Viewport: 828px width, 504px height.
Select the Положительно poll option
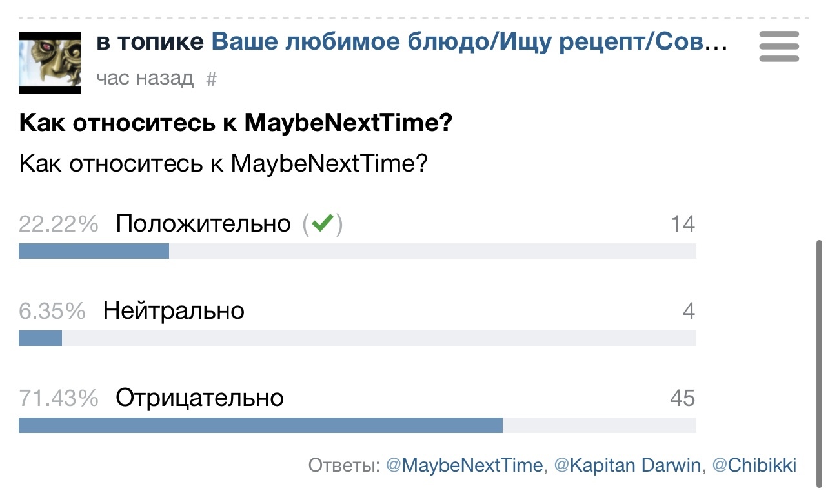(x=203, y=223)
